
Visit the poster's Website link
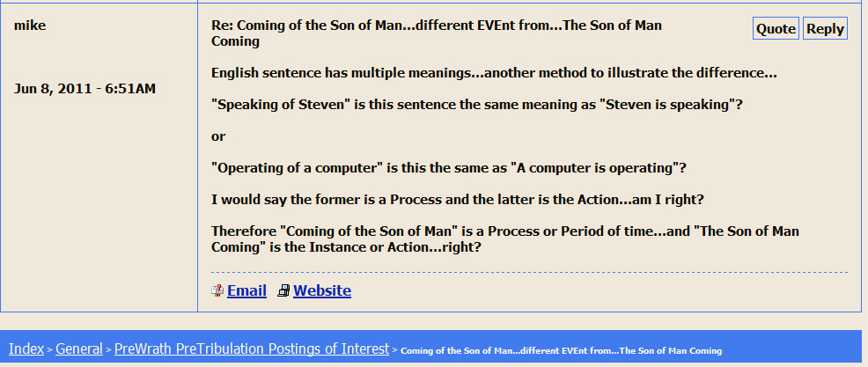322,290
